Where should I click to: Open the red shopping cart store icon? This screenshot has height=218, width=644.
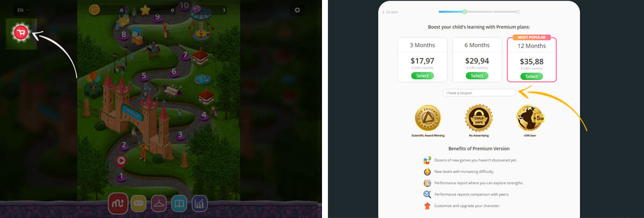click(21, 33)
